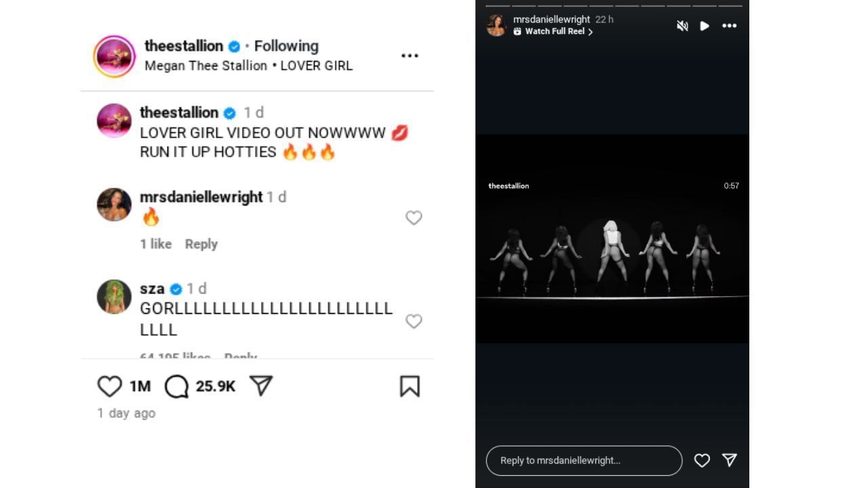This screenshot has height=488, width=868.
Task: Open the post comments bubble icon
Action: 176,386
